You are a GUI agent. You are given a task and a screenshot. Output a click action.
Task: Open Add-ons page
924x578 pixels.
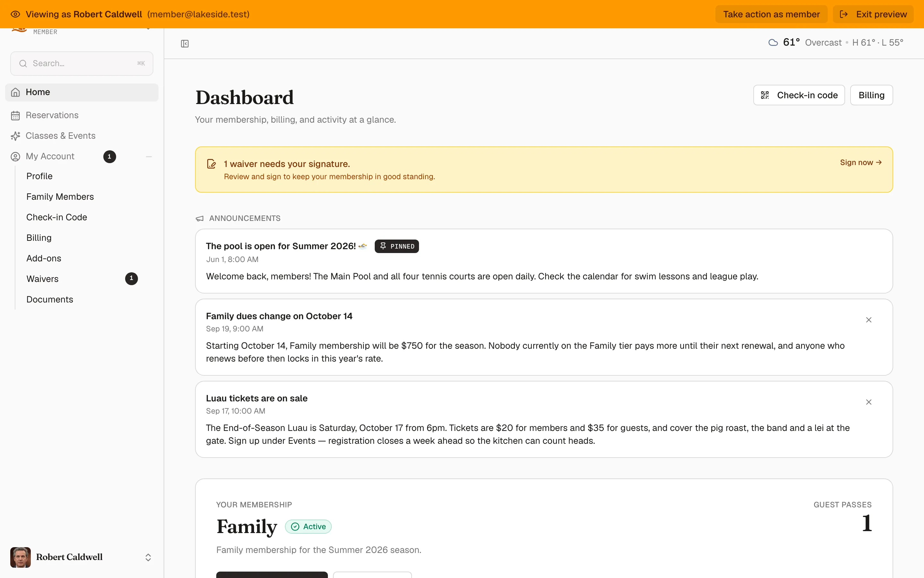(x=44, y=258)
